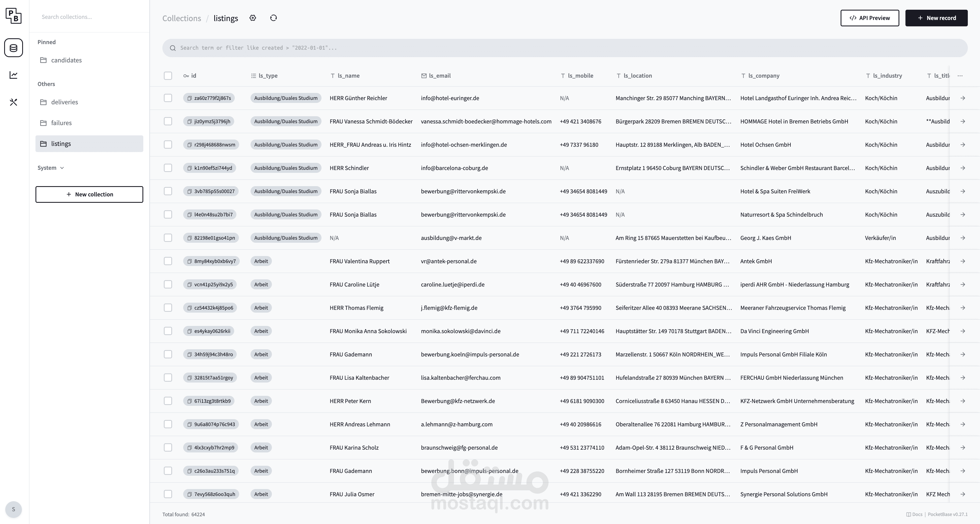Toggle the select-all records checkbox
980x524 pixels.
(x=168, y=75)
